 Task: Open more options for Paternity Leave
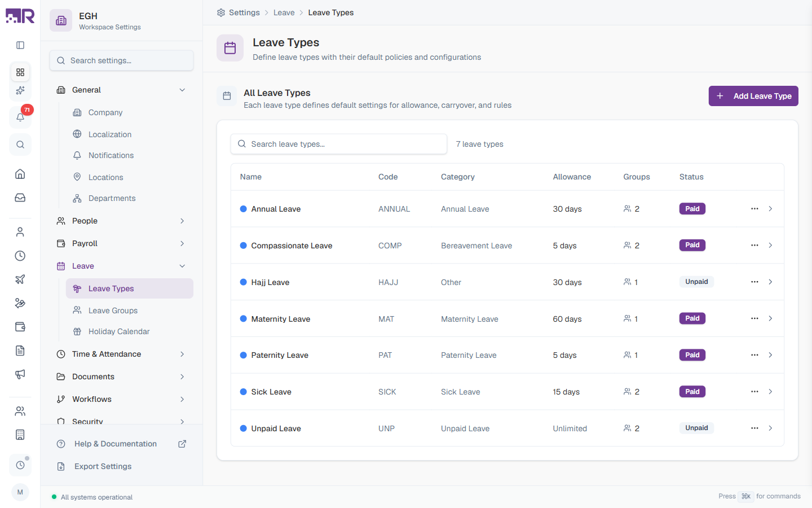[754, 355]
